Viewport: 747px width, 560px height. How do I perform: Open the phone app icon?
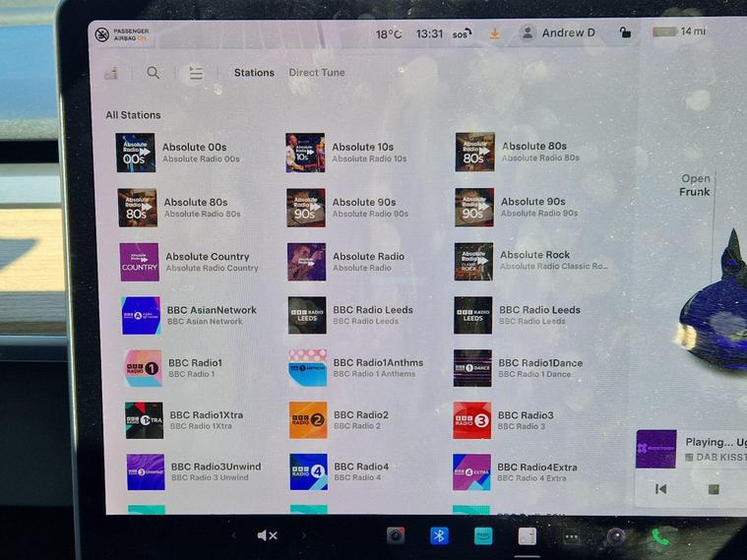click(x=659, y=536)
